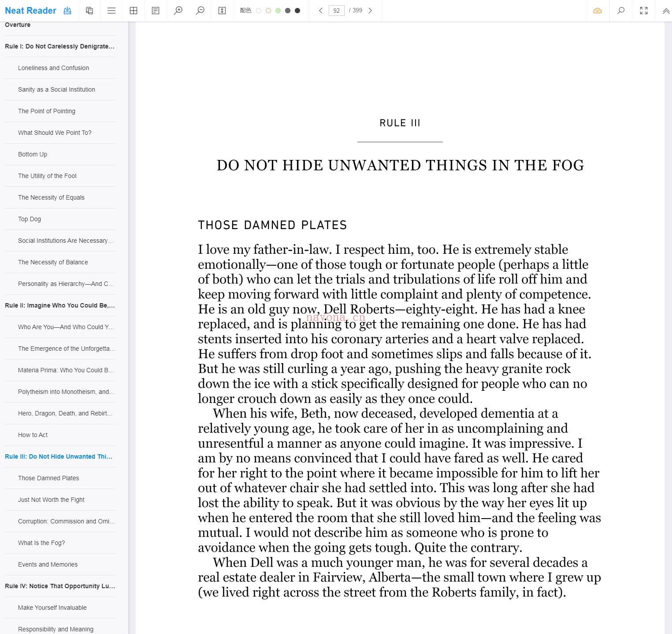Open the search magnifier icon
672x634 pixels.
click(x=621, y=11)
